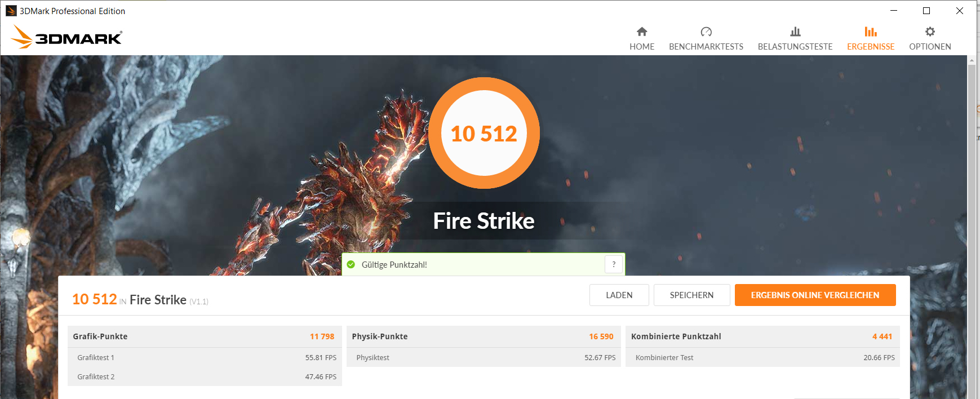Click the 4 441 combined score
This screenshot has height=399, width=980.
pos(882,336)
